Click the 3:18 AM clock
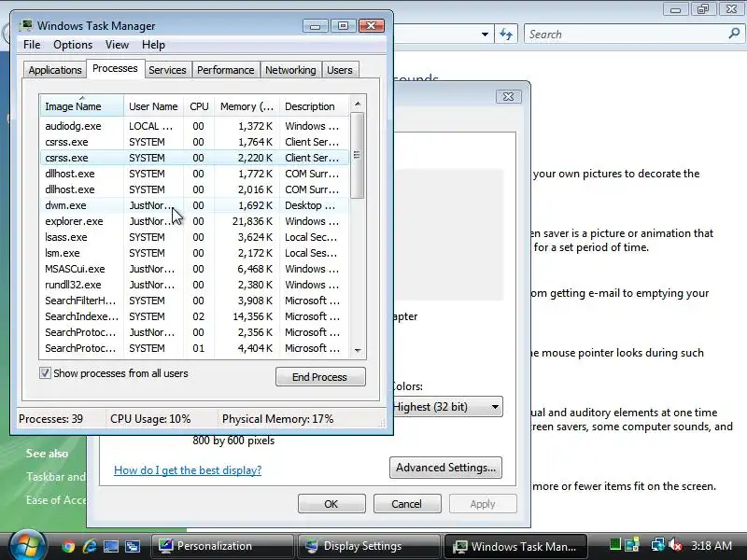 tap(712, 545)
